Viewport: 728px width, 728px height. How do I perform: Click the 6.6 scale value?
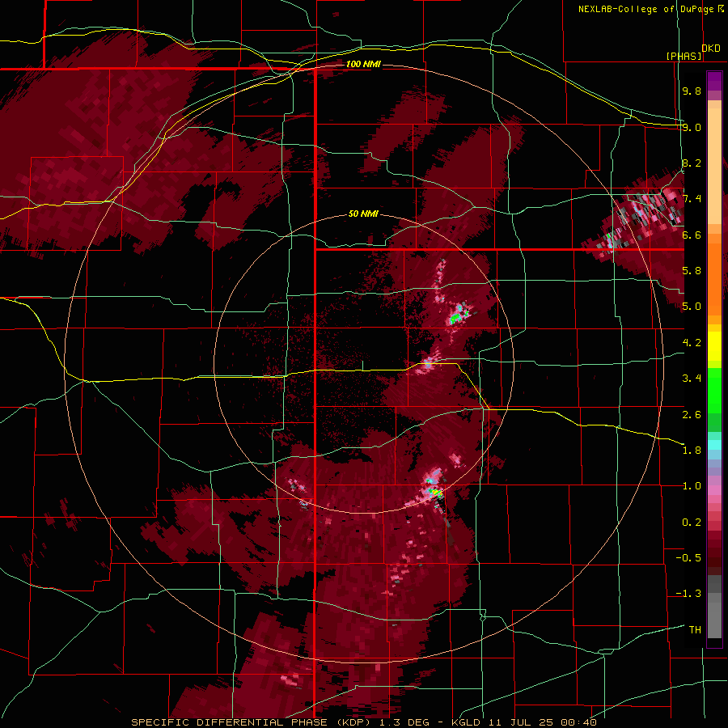692,235
